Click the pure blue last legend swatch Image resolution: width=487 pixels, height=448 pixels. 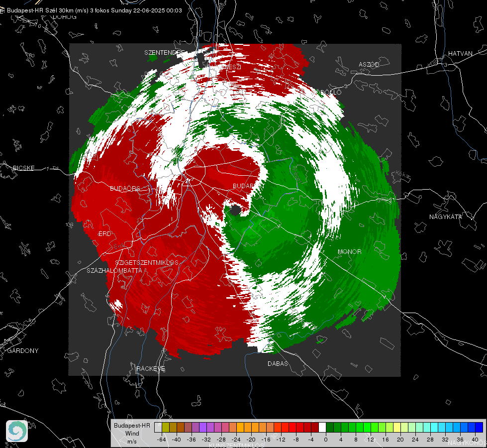(479, 427)
